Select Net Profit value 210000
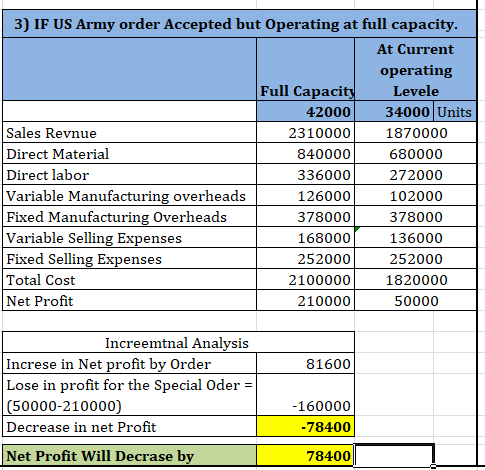This screenshot has height=470, width=485. [x=305, y=300]
